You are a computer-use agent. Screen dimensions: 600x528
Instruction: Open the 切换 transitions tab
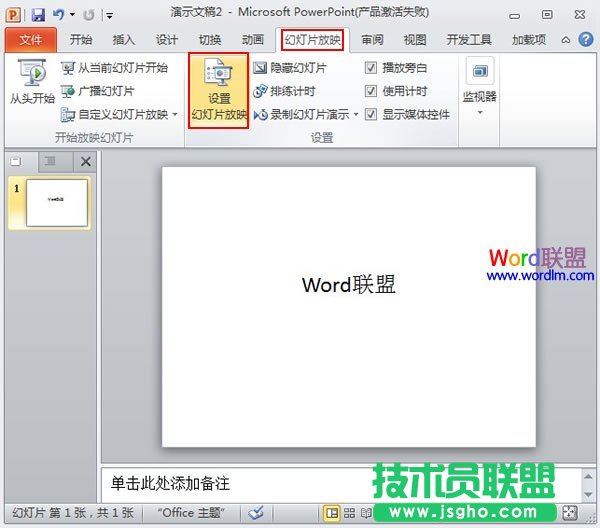click(210, 39)
